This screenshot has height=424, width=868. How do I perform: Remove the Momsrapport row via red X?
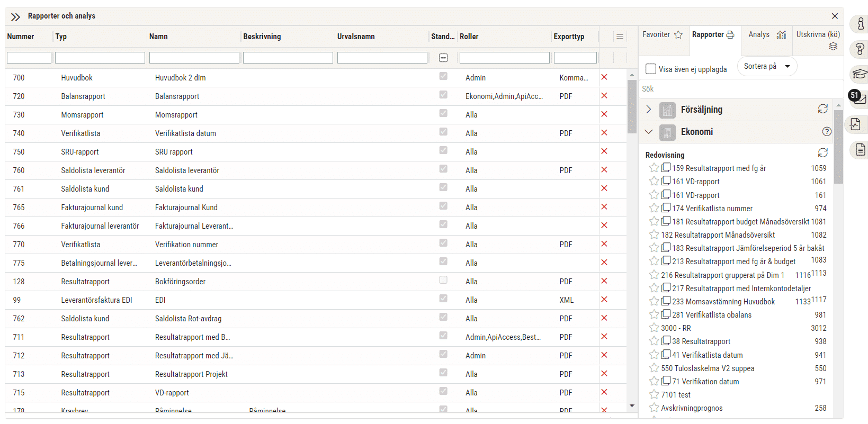click(604, 114)
